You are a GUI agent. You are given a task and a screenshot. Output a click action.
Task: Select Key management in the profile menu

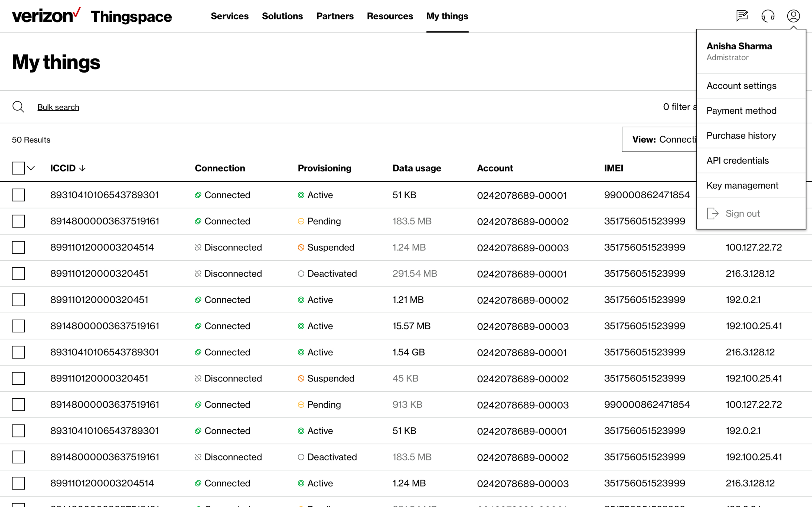(742, 185)
